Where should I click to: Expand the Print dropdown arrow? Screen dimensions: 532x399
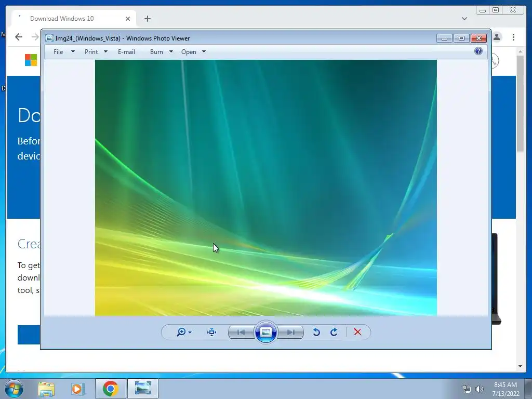click(x=105, y=51)
